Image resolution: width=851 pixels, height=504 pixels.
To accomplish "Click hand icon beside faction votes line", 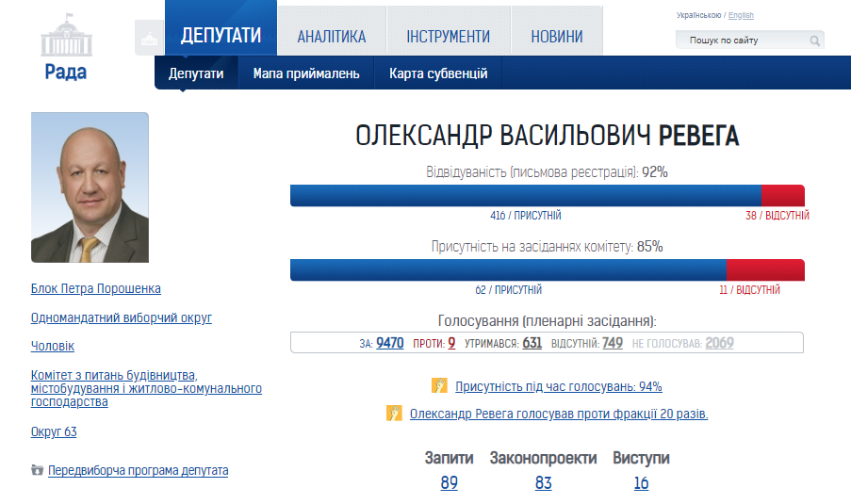I will [394, 413].
